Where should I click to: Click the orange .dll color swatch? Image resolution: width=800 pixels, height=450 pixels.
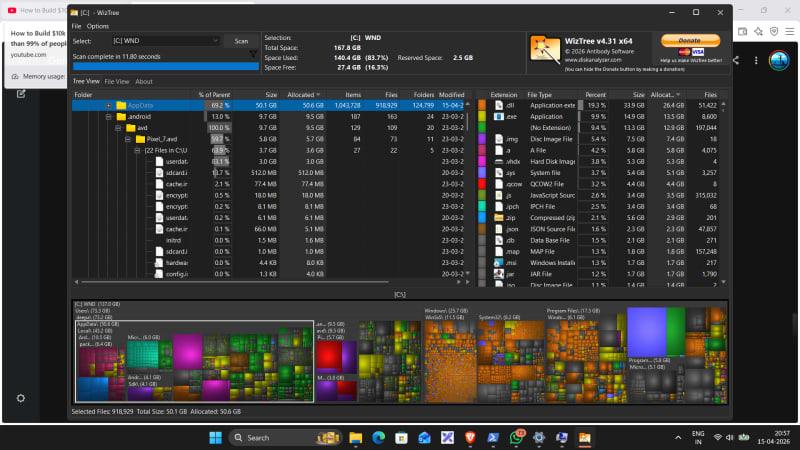pos(482,105)
